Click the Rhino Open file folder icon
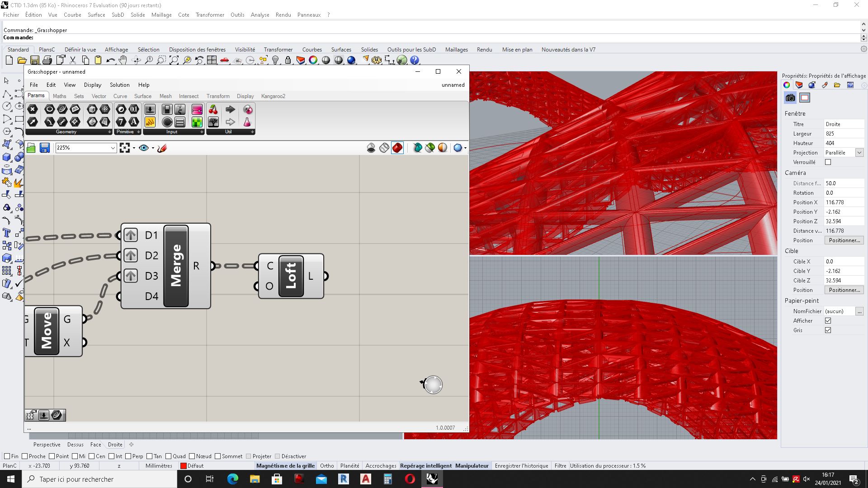 pyautogui.click(x=22, y=60)
